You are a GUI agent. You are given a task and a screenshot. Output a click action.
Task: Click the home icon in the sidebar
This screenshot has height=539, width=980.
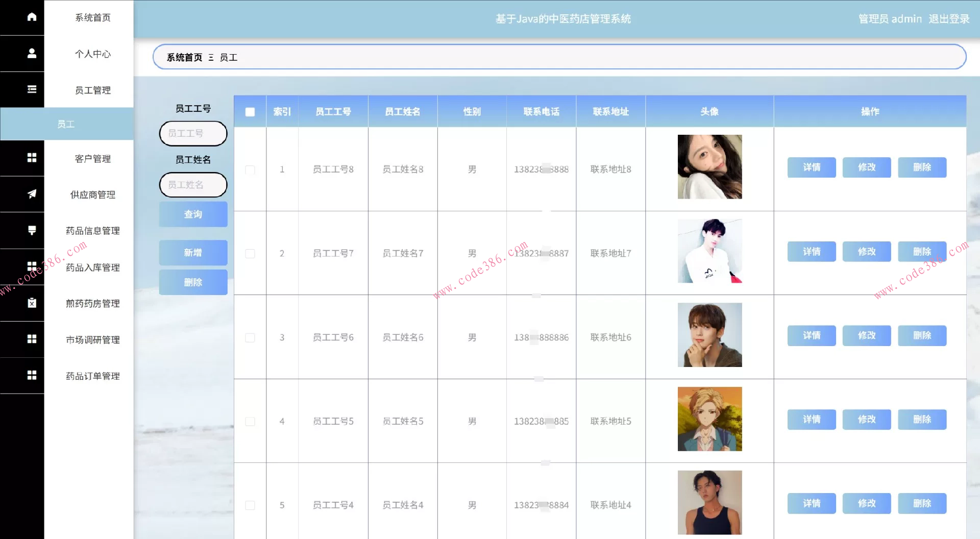point(32,17)
